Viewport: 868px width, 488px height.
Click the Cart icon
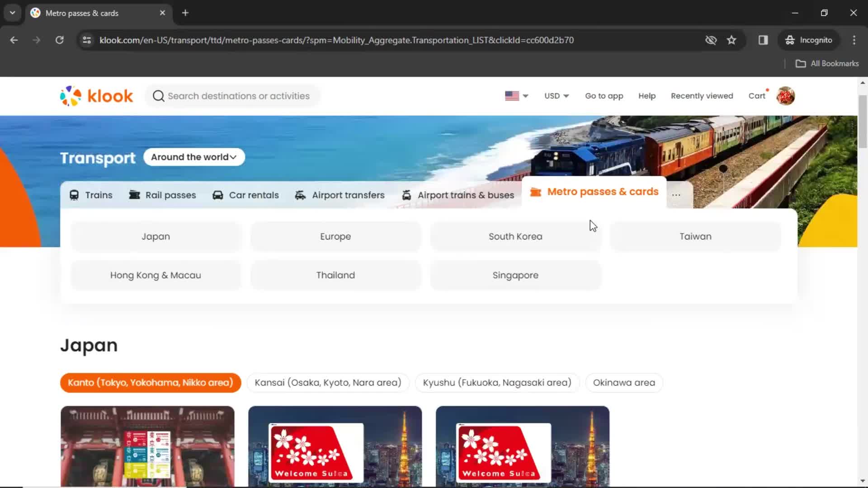pos(758,96)
